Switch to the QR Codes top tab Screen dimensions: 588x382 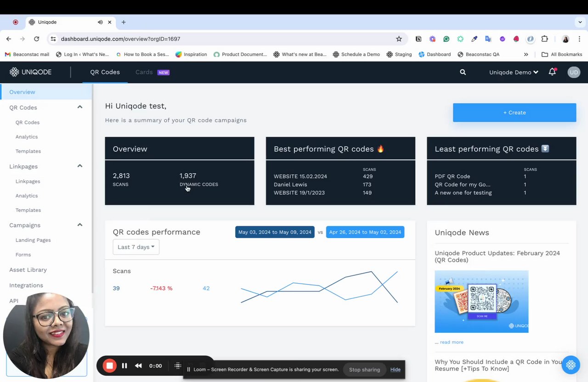coord(105,72)
